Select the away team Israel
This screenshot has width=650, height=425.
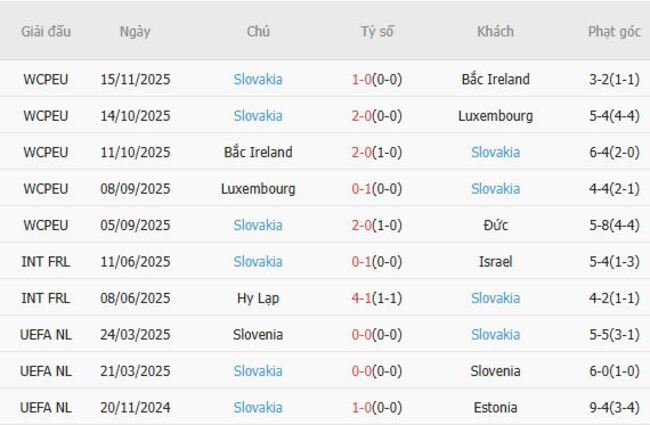pos(495,261)
